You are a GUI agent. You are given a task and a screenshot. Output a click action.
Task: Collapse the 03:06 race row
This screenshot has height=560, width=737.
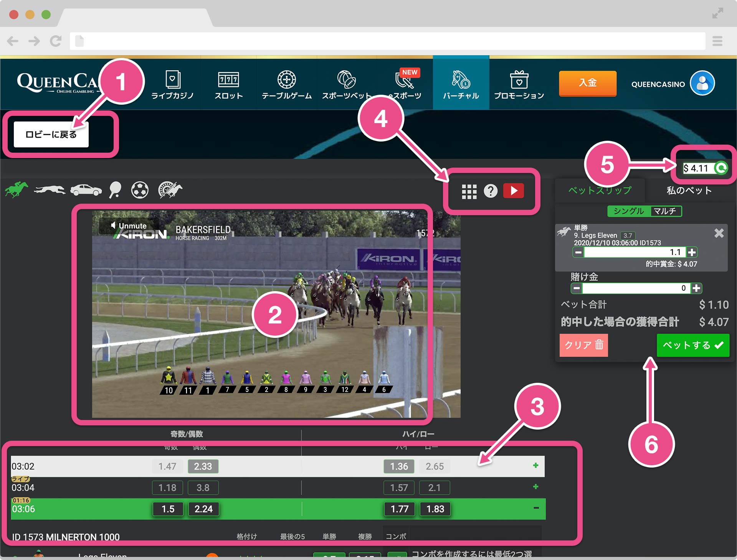(x=536, y=508)
